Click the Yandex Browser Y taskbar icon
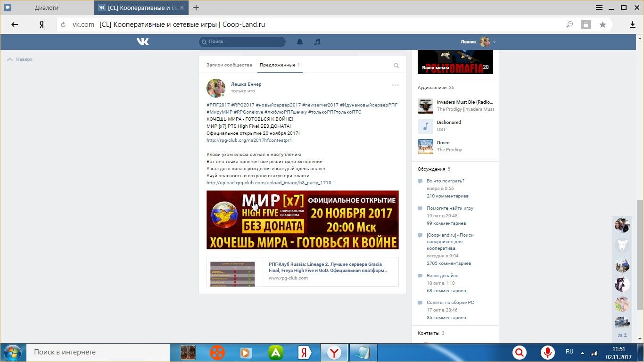 334,352
